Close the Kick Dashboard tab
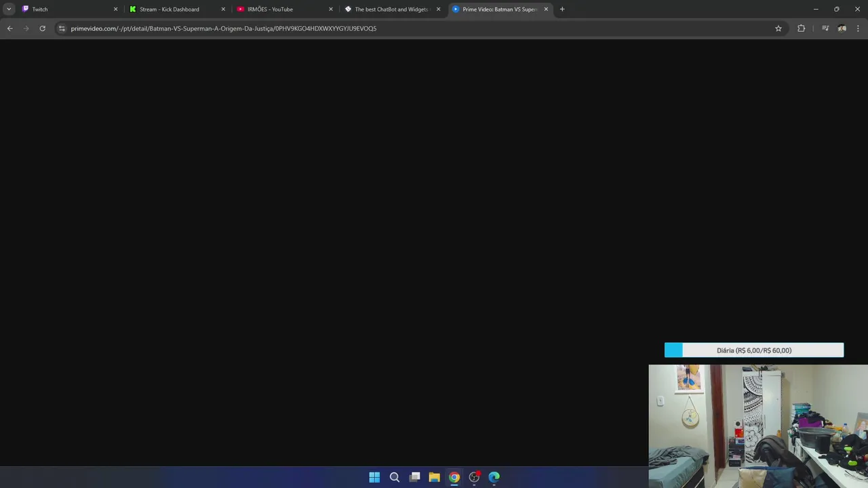Image resolution: width=868 pixels, height=488 pixels. point(223,9)
